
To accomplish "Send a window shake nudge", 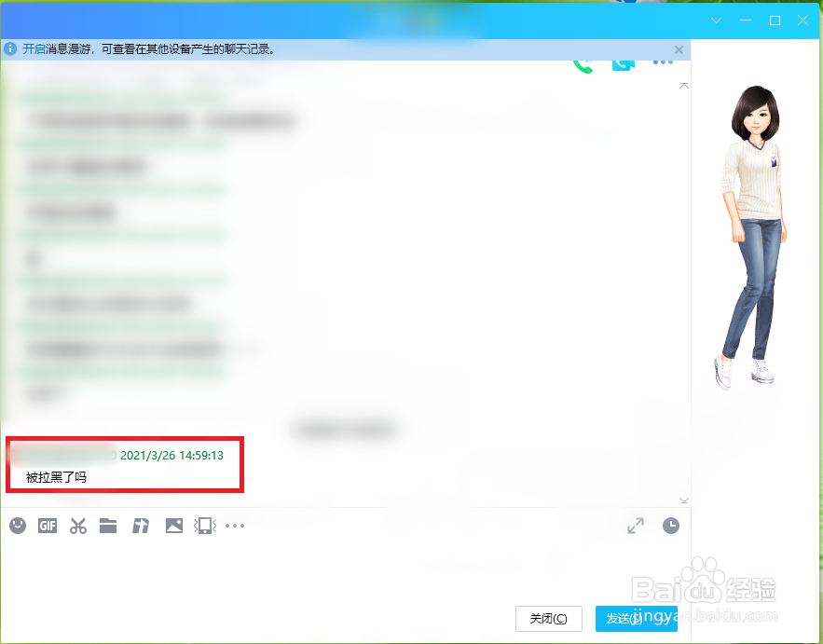I will click(x=204, y=525).
